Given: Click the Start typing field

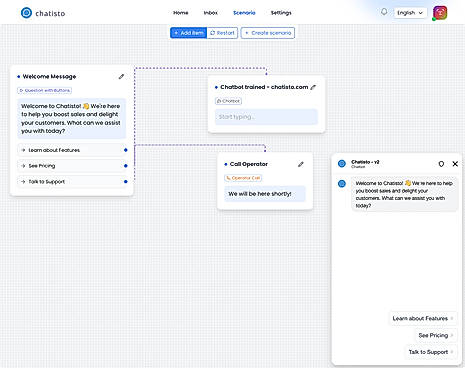Looking at the screenshot, I should (266, 117).
